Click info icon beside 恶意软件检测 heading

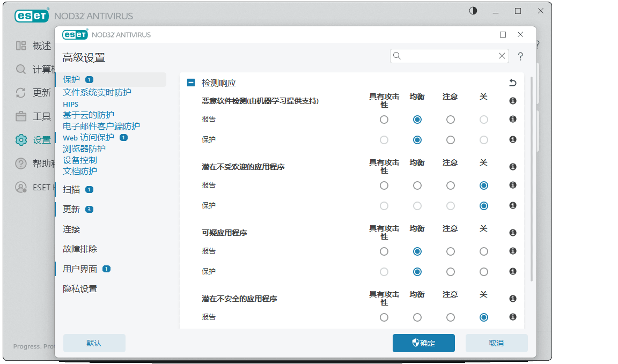tap(512, 101)
